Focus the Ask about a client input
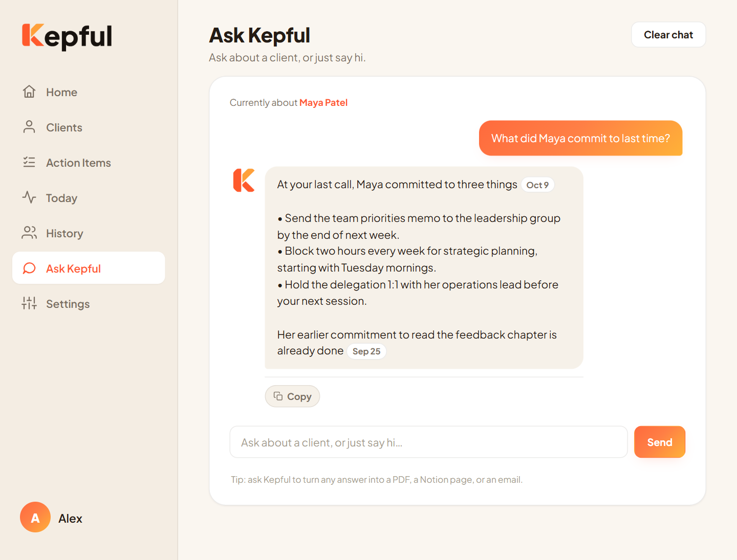This screenshot has height=560, width=737. coord(428,442)
